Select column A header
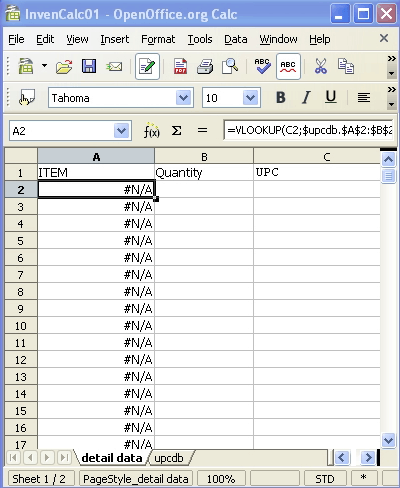400x488 pixels. pyautogui.click(x=96, y=156)
